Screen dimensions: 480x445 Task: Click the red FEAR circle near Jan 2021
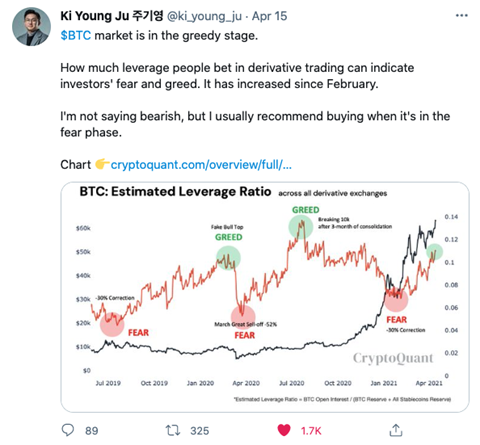[396, 300]
